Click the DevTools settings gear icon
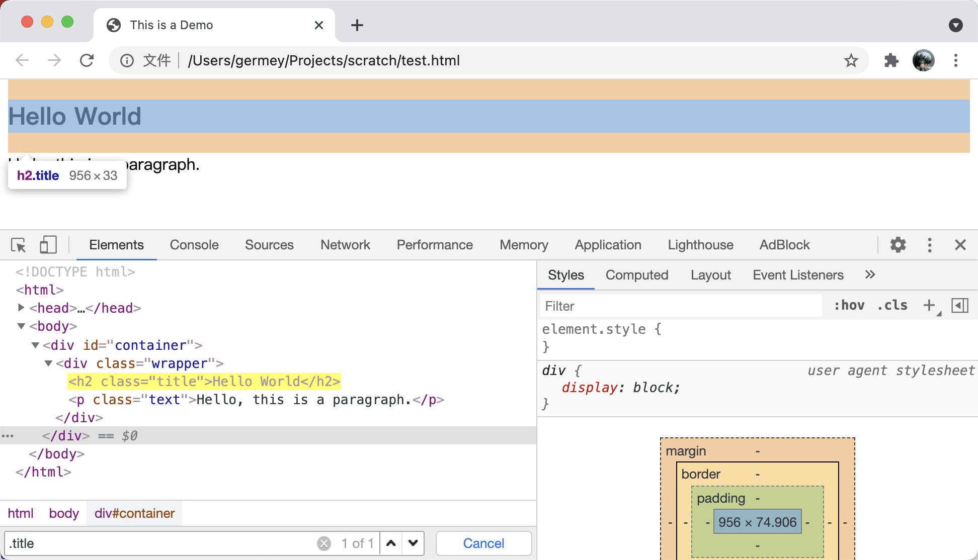Screen dimensions: 978x560 [898, 244]
